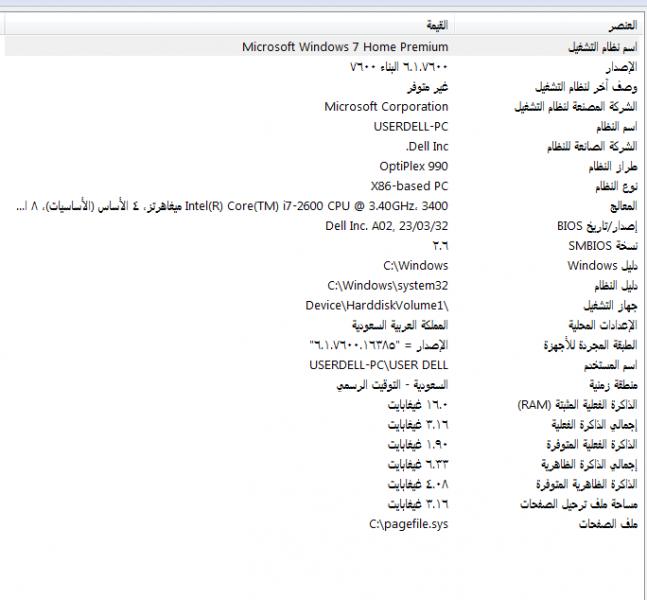Click the غير متوفر value
The width and height of the screenshot is (647, 600).
point(427,87)
